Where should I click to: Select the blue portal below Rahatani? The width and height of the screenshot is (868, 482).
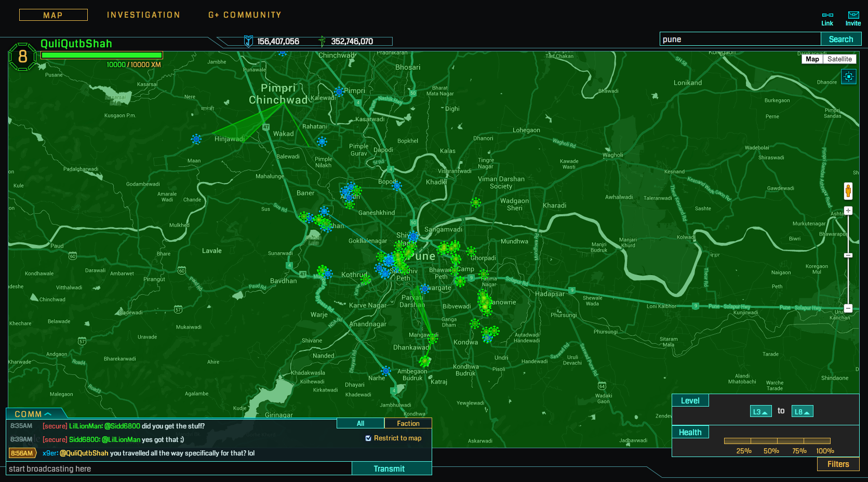(322, 141)
